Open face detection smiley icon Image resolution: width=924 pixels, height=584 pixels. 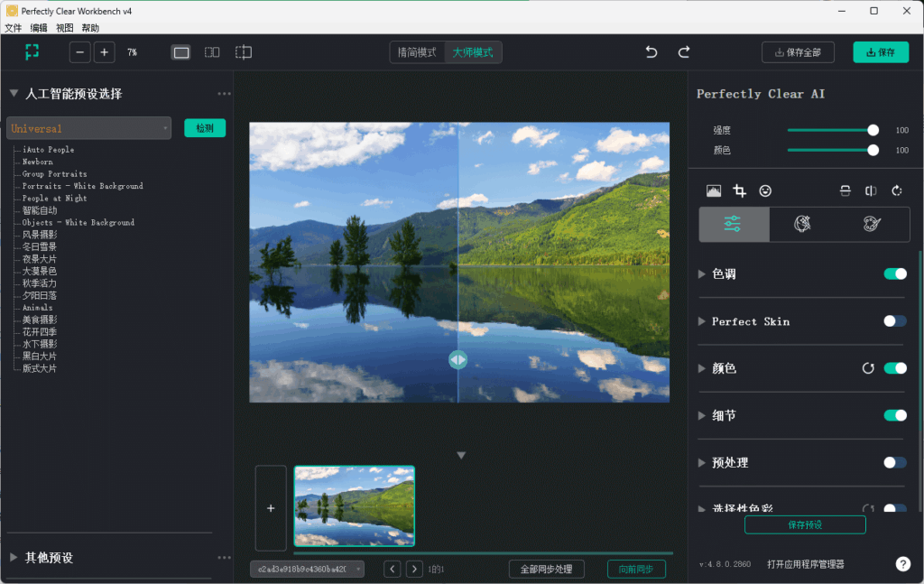pyautogui.click(x=764, y=190)
